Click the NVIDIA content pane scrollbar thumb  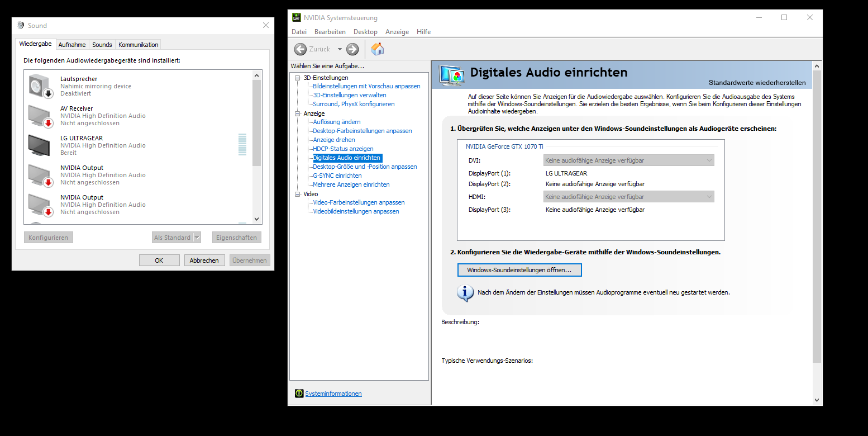point(817,217)
